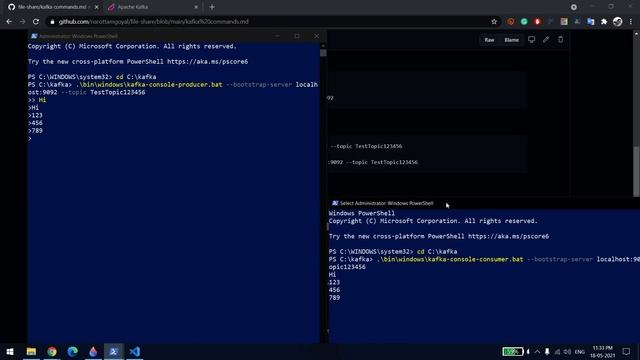
Task: Open Windows notification center
Action: 627,351
